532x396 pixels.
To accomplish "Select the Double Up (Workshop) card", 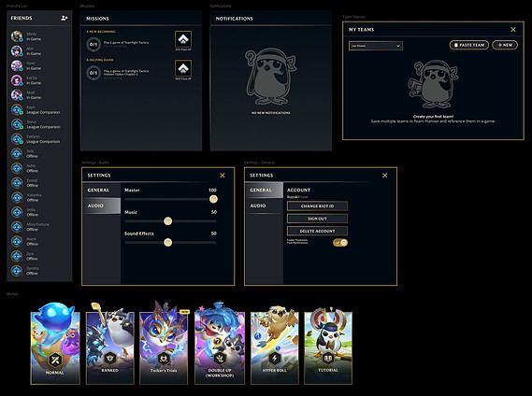I will click(x=220, y=347).
